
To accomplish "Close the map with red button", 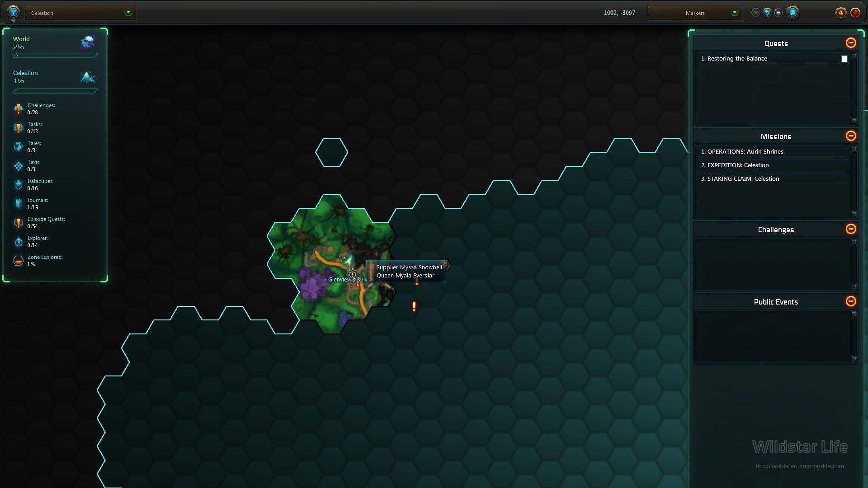I will click(855, 13).
